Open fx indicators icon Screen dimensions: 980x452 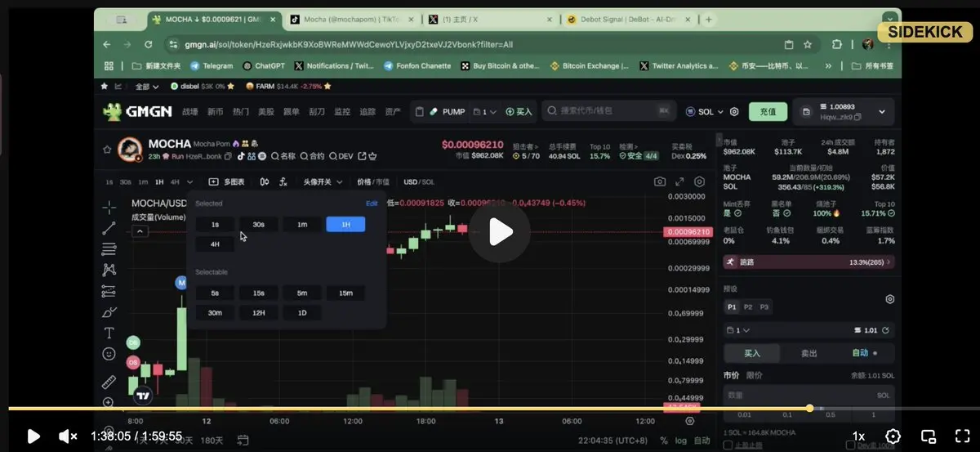click(283, 181)
